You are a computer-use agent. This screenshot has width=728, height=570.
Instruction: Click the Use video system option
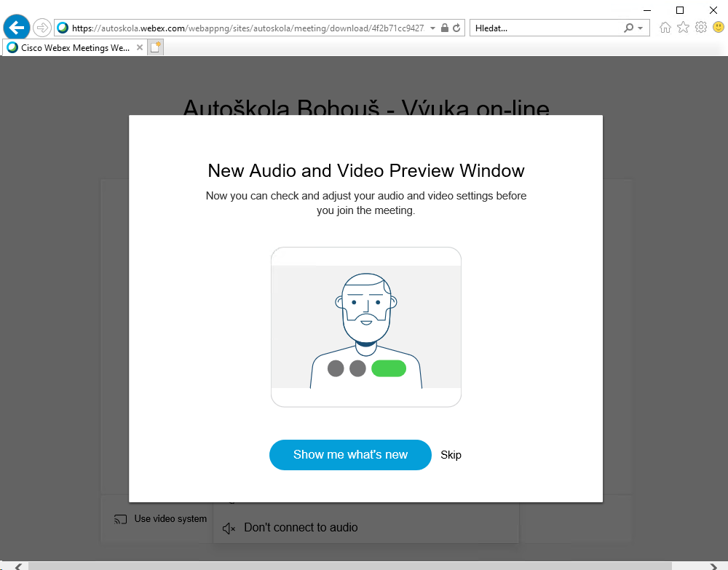click(161, 519)
